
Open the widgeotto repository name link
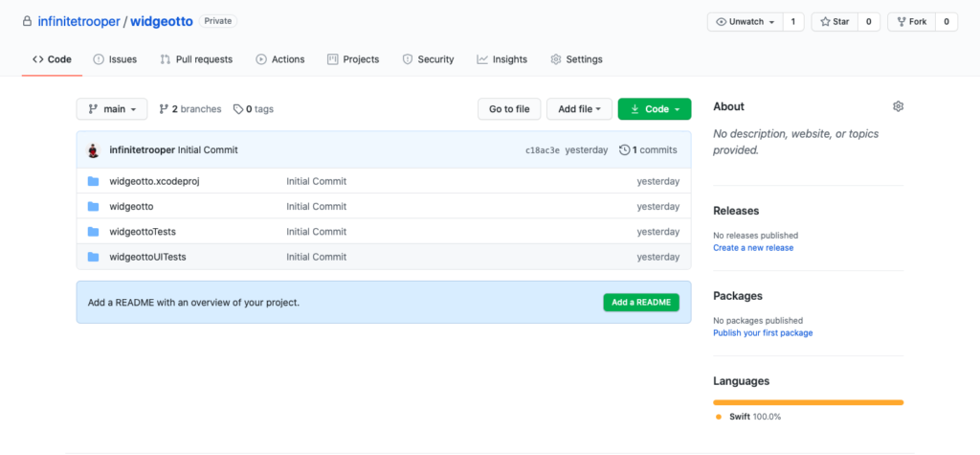(161, 21)
